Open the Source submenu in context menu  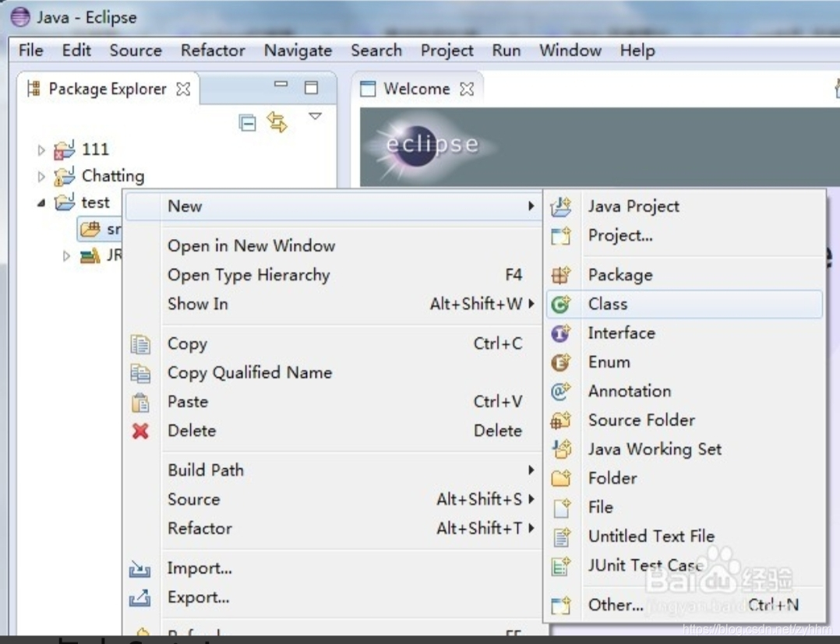[x=334, y=499]
